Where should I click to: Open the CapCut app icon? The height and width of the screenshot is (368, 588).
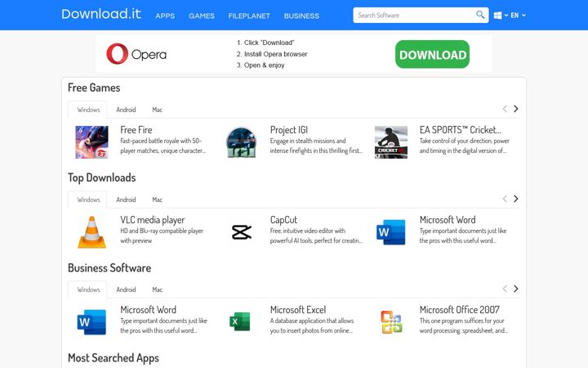(x=242, y=232)
